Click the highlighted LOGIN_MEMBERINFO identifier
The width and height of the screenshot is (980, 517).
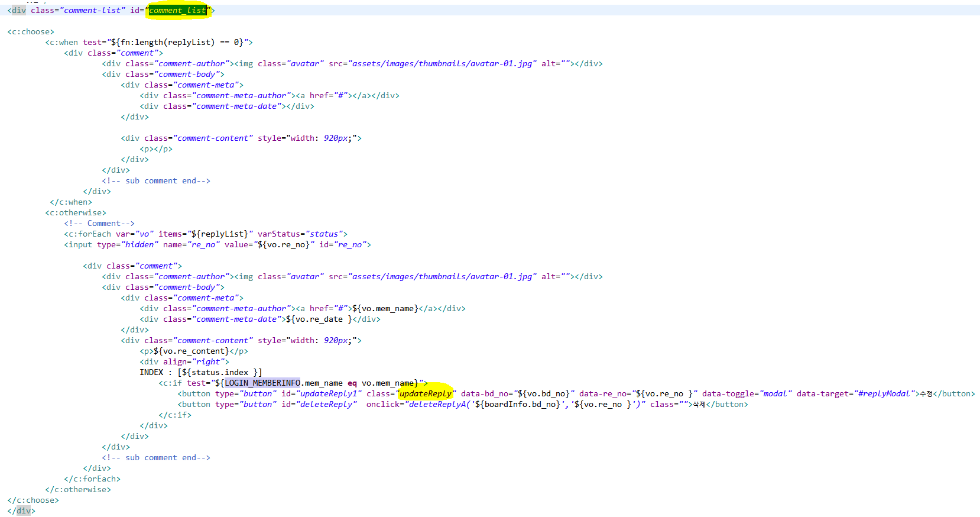point(262,383)
